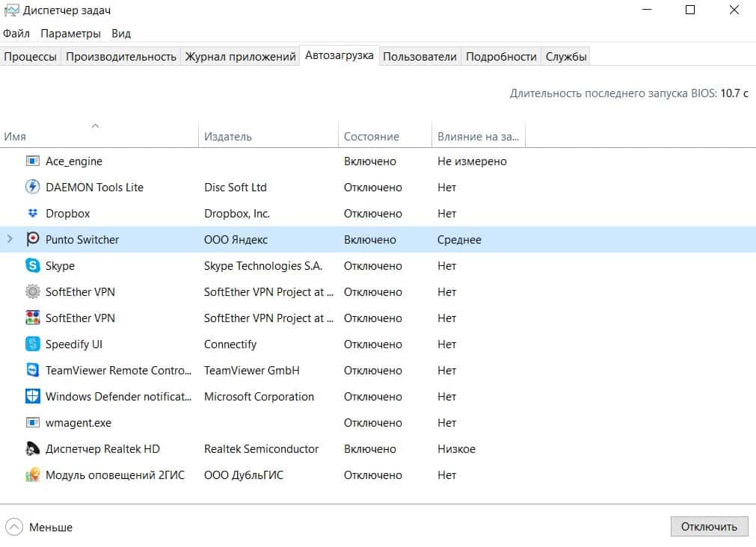
Task: Sort by the Влияние на за... column header
Action: pyautogui.click(x=479, y=137)
